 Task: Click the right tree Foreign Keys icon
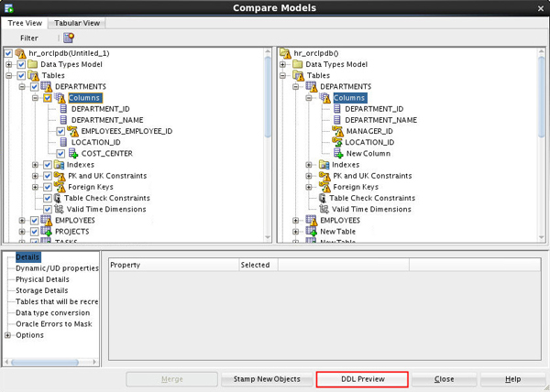[x=324, y=187]
